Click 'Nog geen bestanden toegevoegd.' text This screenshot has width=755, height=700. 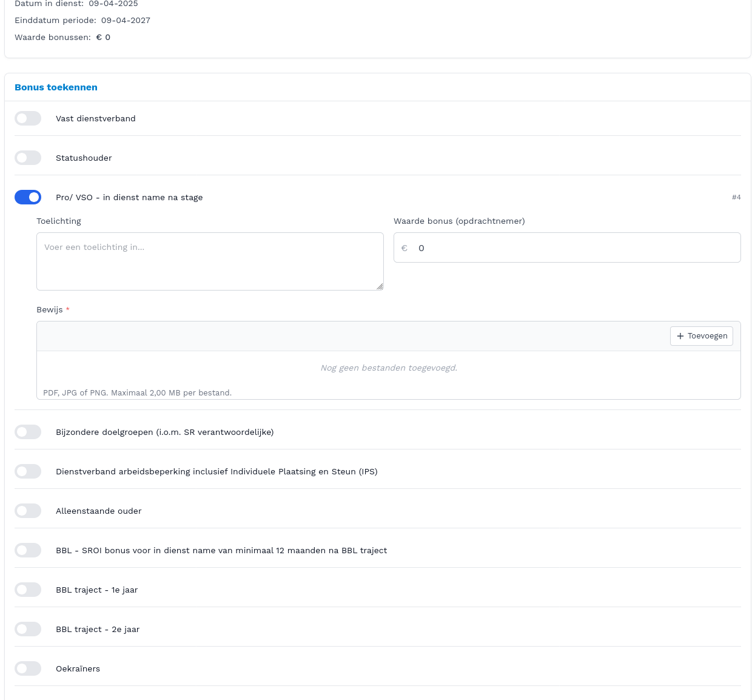tap(389, 368)
